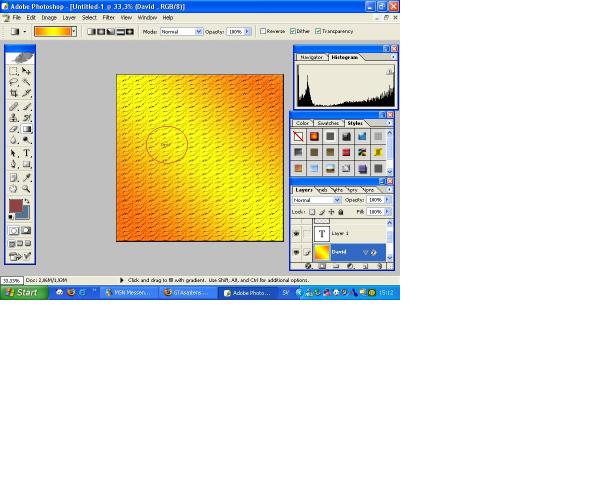Switch to the Navigator tab
600x500 pixels.
[x=312, y=57]
